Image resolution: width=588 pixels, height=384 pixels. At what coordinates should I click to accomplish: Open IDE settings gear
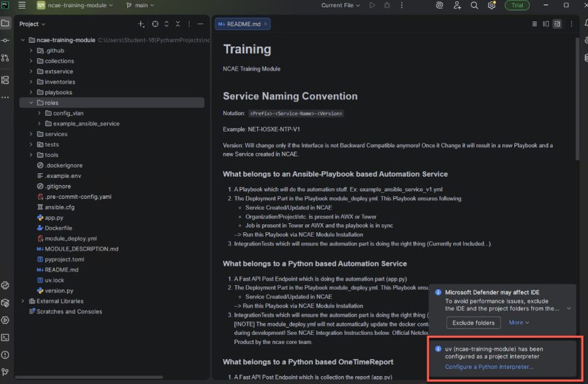[491, 5]
